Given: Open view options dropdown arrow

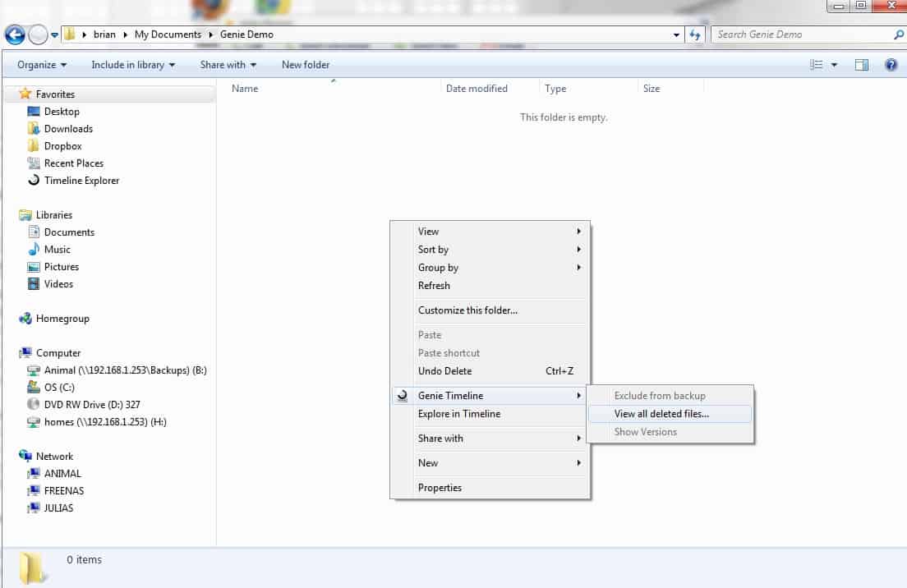Looking at the screenshot, I should pyautogui.click(x=834, y=65).
